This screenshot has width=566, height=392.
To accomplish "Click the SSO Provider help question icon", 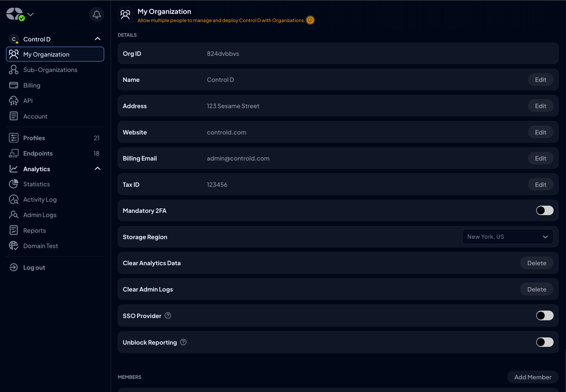I will (168, 316).
